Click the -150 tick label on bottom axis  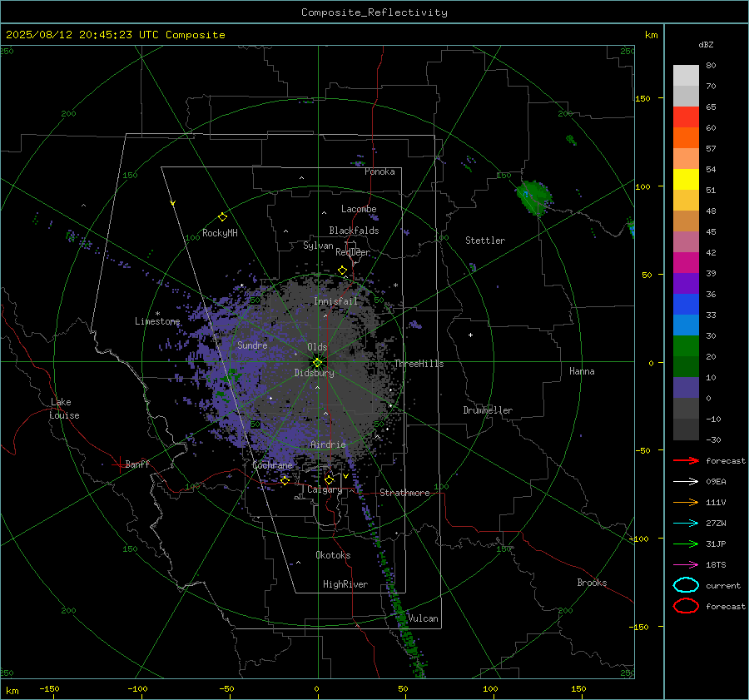pos(49,688)
